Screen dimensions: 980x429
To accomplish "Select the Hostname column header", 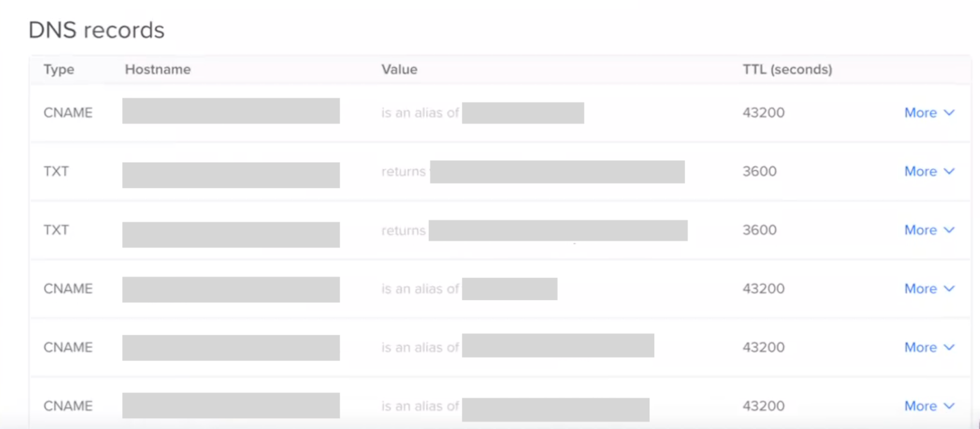I will click(x=158, y=69).
